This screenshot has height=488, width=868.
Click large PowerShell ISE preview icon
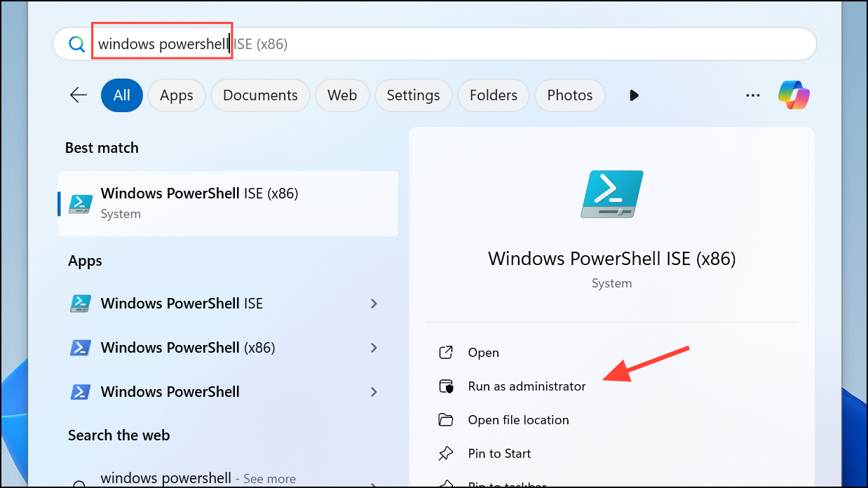[x=612, y=194]
